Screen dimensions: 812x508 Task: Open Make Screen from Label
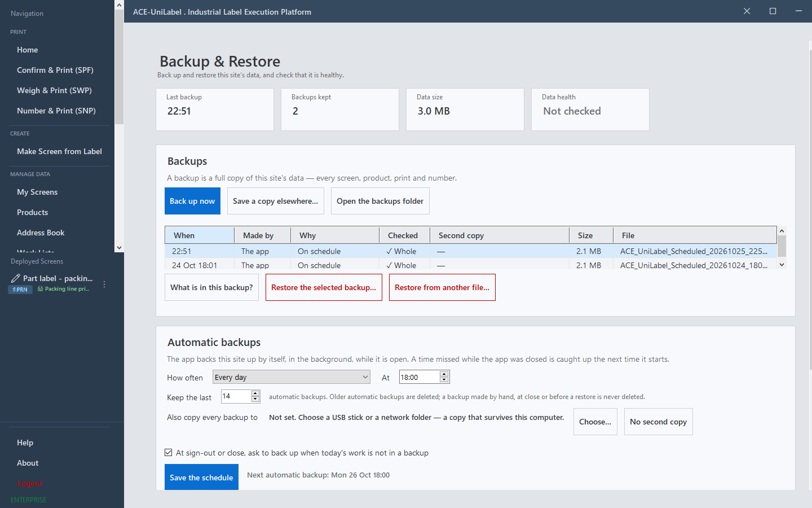(x=59, y=151)
